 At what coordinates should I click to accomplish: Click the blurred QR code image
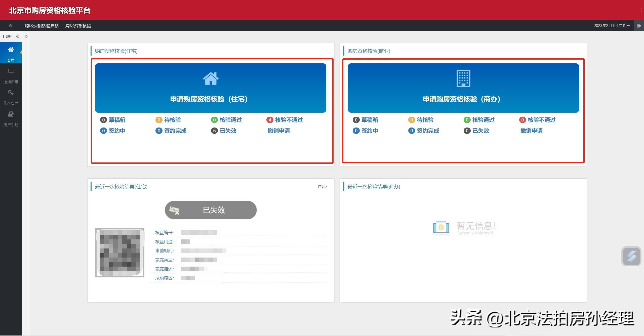120,253
